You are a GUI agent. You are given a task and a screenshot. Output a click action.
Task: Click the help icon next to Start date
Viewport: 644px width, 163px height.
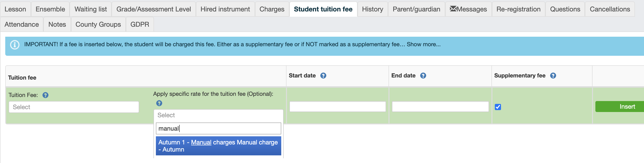(x=323, y=76)
